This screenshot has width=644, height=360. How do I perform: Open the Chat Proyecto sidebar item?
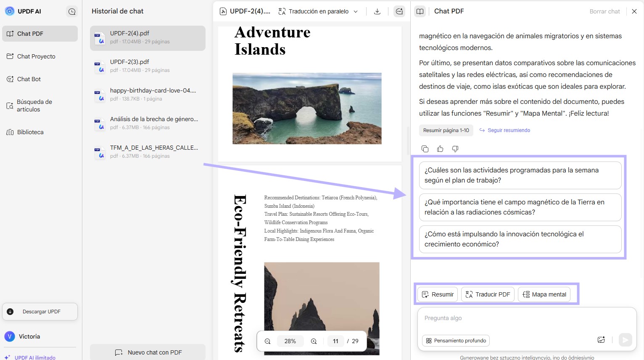(x=40, y=56)
